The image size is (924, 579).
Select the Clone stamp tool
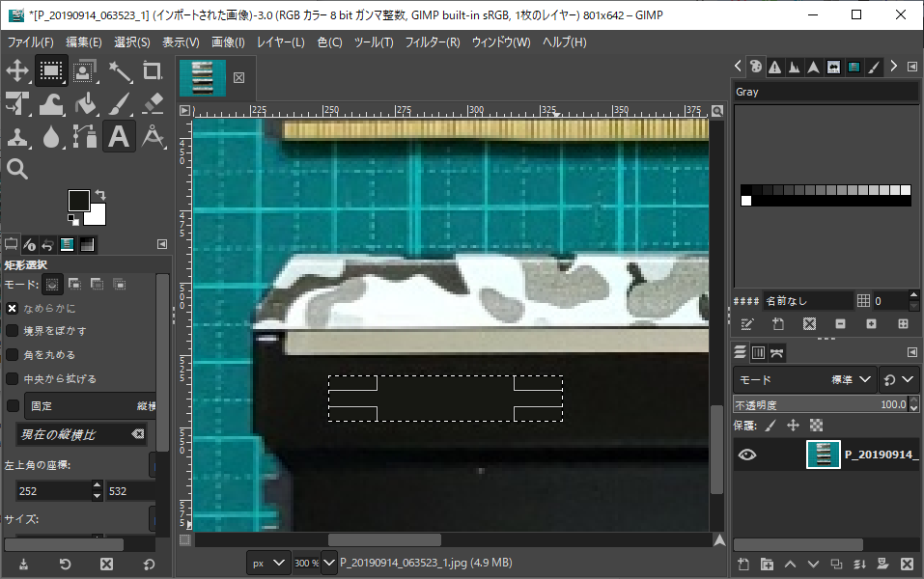coord(17,137)
